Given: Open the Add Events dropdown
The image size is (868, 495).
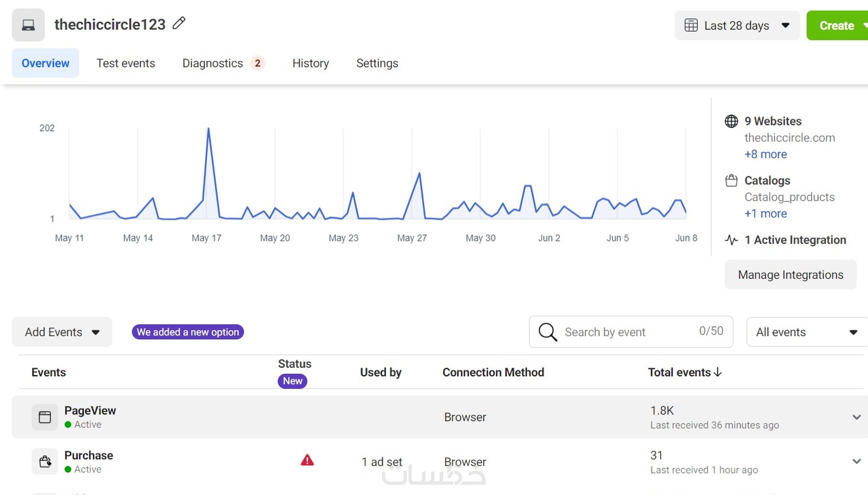Looking at the screenshot, I should pos(62,332).
